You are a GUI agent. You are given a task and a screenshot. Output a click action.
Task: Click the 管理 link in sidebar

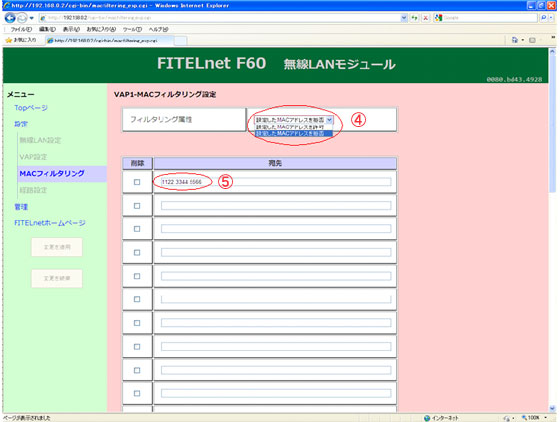21,207
